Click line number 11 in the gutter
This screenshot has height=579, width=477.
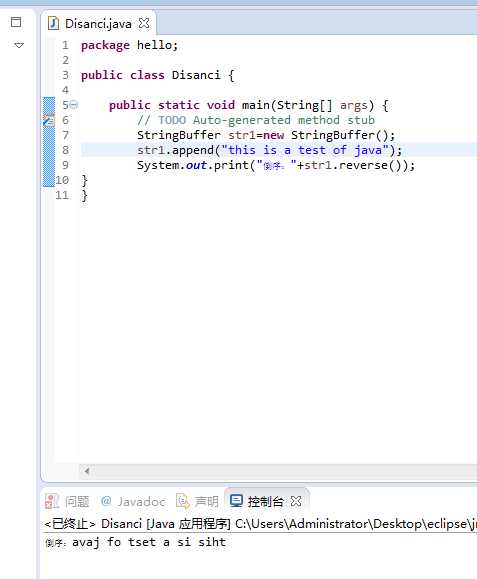[62, 195]
